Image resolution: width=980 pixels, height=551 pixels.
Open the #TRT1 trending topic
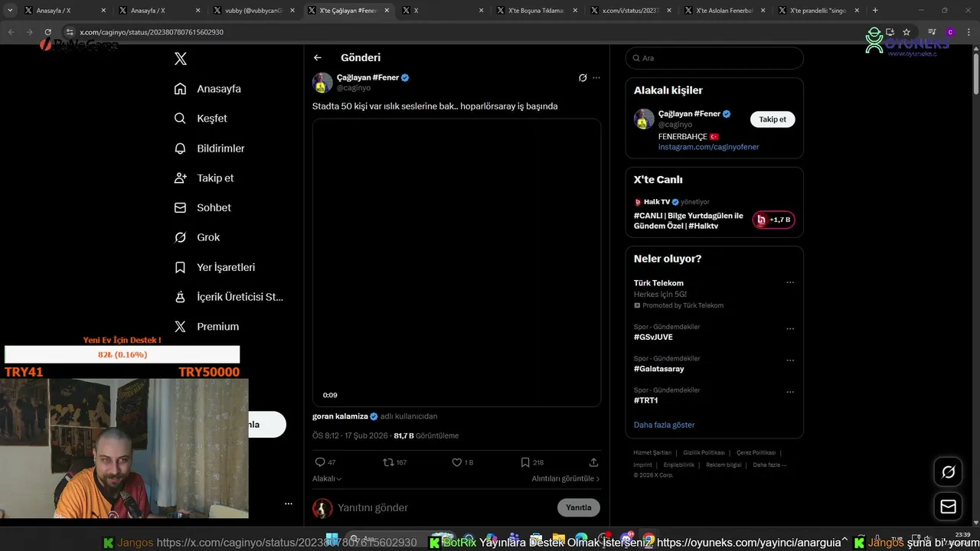pyautogui.click(x=646, y=400)
